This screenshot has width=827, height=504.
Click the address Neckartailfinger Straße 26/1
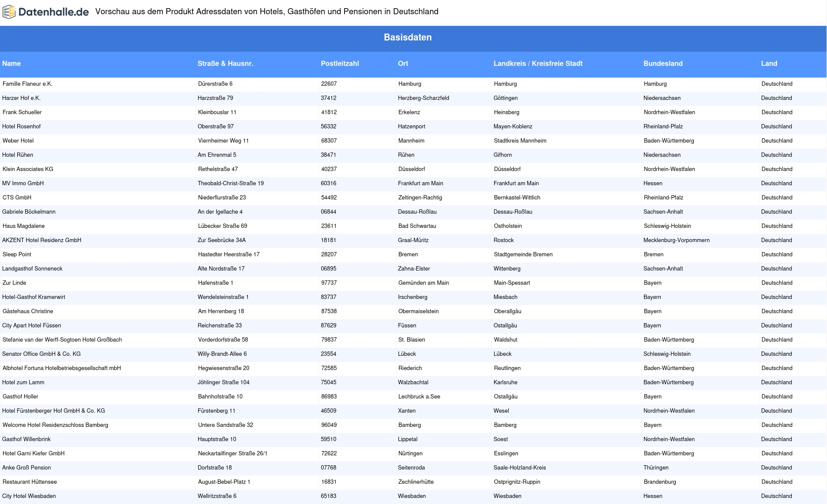pos(233,454)
